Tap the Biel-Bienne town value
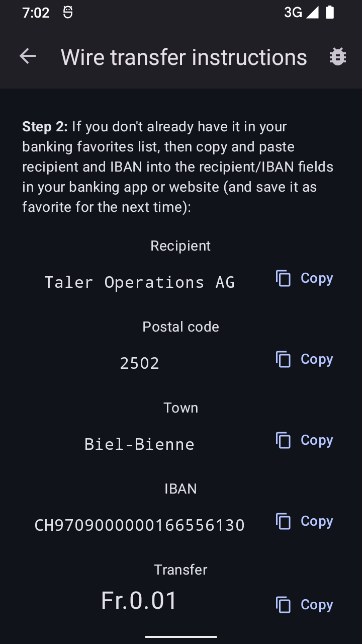The height and width of the screenshot is (644, 362). pyautogui.click(x=139, y=444)
